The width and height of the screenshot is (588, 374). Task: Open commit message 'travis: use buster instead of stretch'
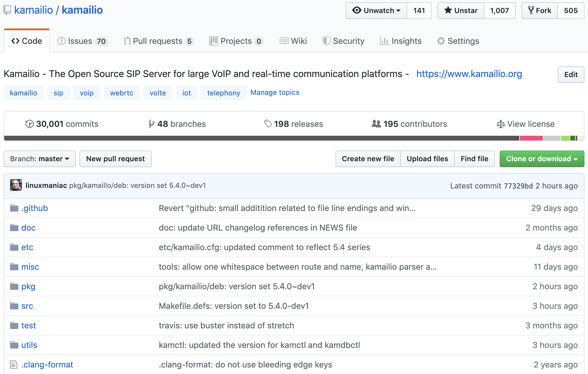click(226, 325)
